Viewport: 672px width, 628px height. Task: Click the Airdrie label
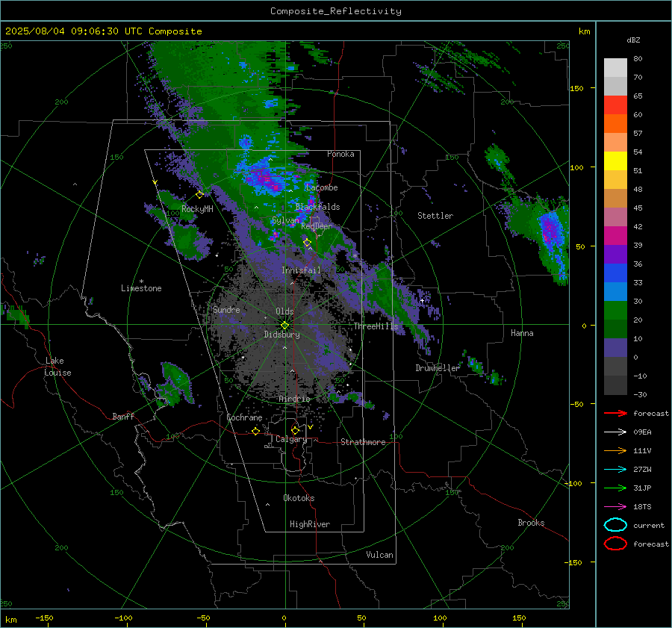[294, 399]
